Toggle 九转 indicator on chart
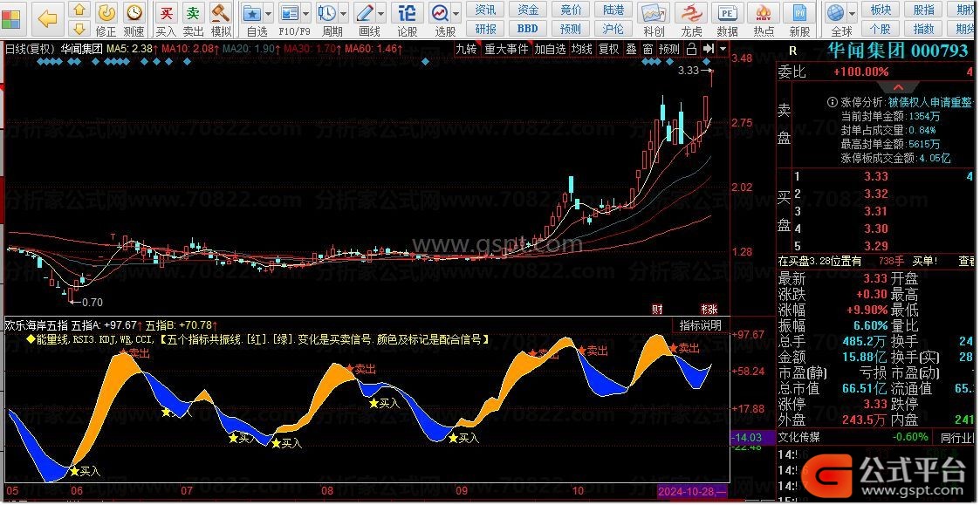The image size is (980, 505). pos(466,49)
